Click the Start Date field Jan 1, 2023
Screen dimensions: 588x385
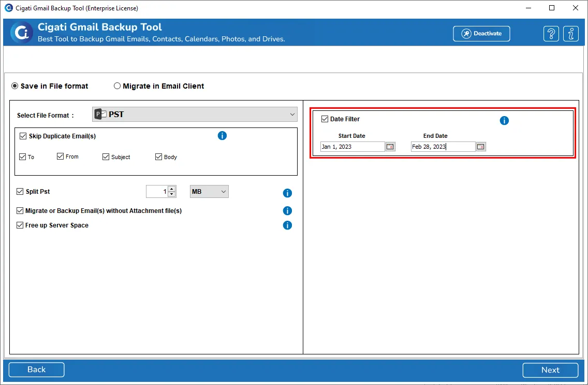point(352,146)
